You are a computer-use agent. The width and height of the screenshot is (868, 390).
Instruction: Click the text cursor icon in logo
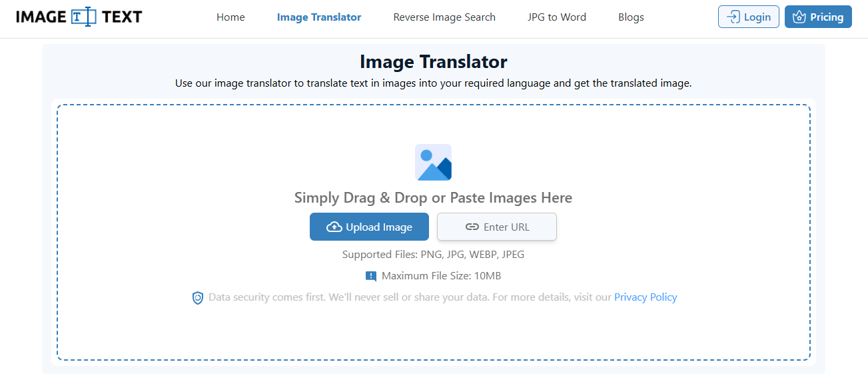coord(83,17)
